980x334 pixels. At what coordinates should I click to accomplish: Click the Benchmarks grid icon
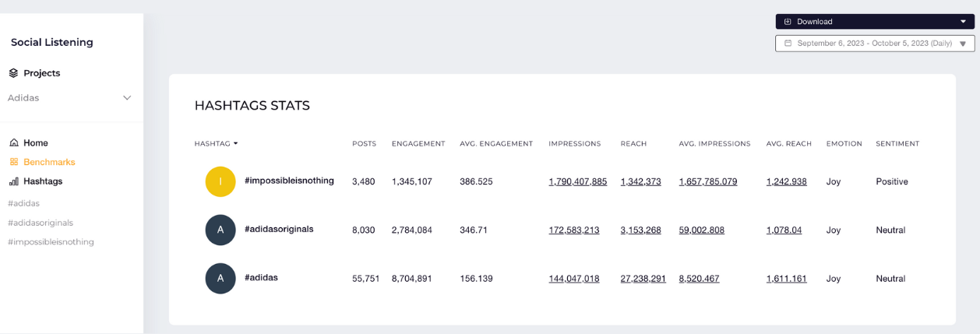click(13, 162)
